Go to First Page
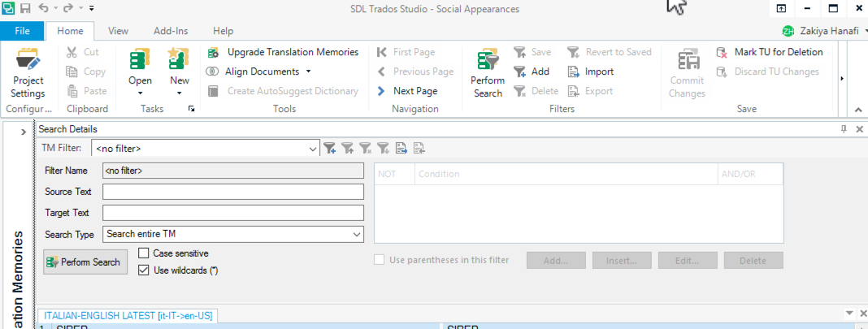The height and width of the screenshot is (329, 868). 406,52
